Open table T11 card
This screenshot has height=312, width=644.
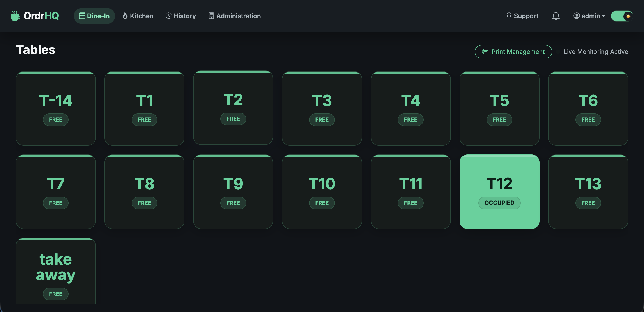(x=410, y=192)
